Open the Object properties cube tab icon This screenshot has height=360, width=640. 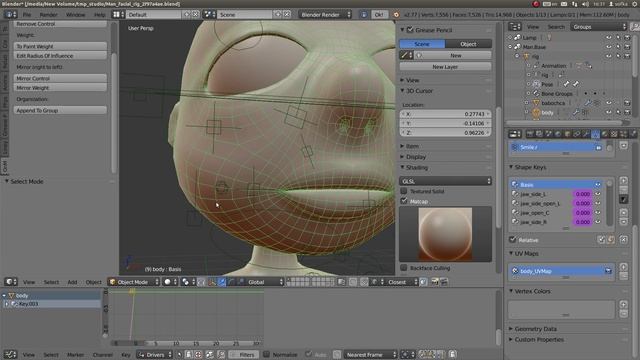pyautogui.click(x=567, y=133)
